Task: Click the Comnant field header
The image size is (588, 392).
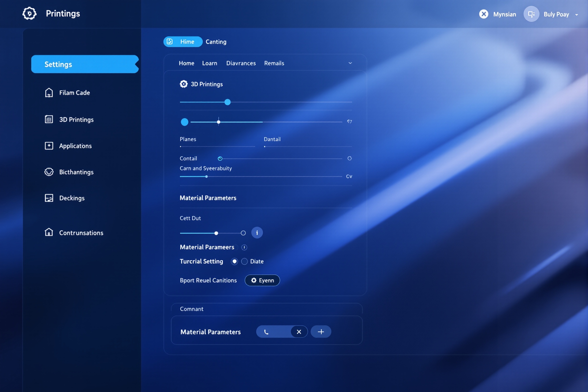Action: coord(266,309)
